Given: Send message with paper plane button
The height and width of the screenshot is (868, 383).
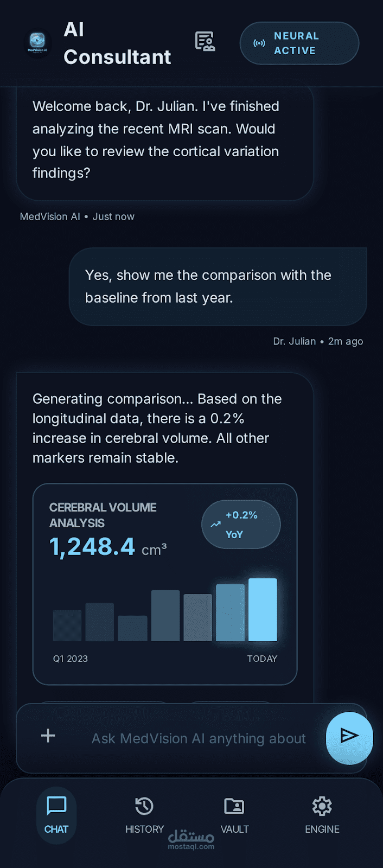Looking at the screenshot, I should point(349,736).
